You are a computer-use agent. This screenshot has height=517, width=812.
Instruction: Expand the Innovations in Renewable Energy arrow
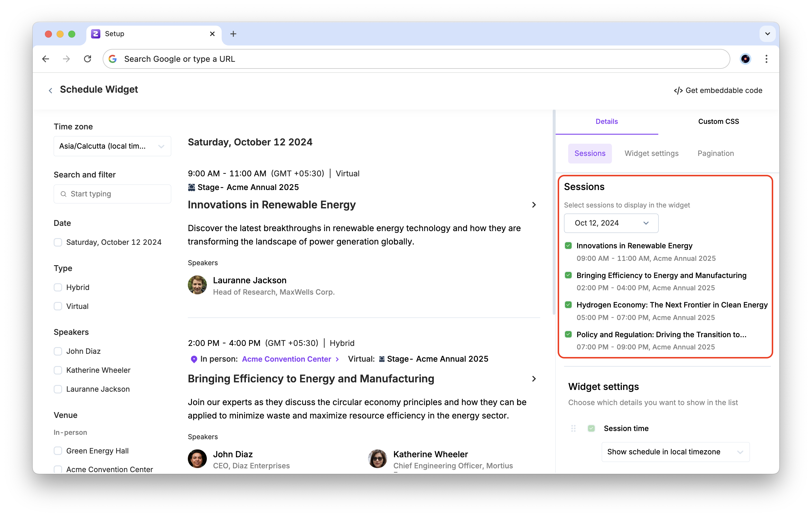pos(534,205)
